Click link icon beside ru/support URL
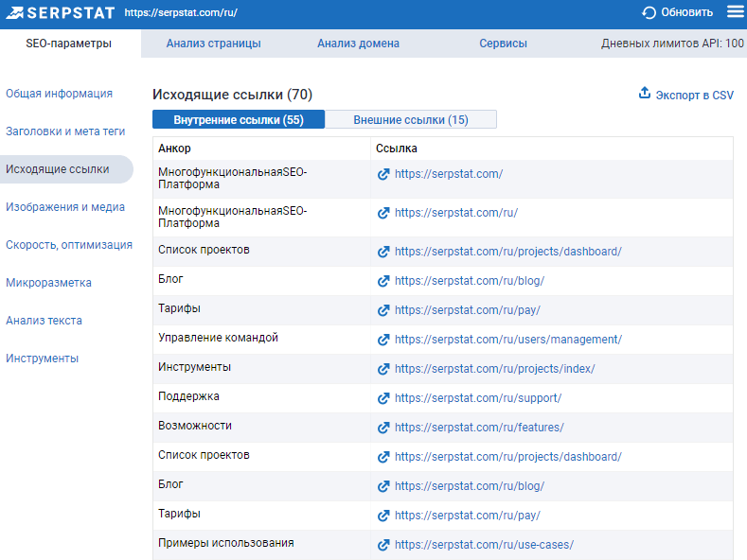The width and height of the screenshot is (747, 560). tap(383, 398)
